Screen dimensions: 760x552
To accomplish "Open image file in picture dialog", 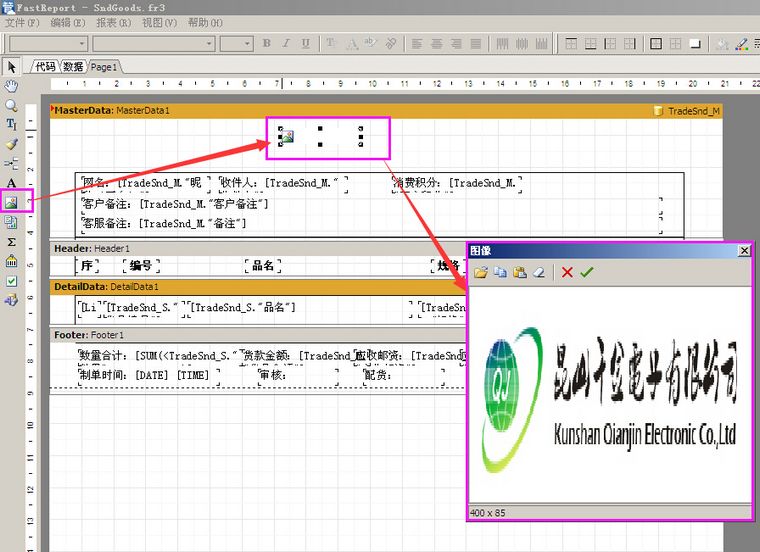I will pyautogui.click(x=481, y=272).
